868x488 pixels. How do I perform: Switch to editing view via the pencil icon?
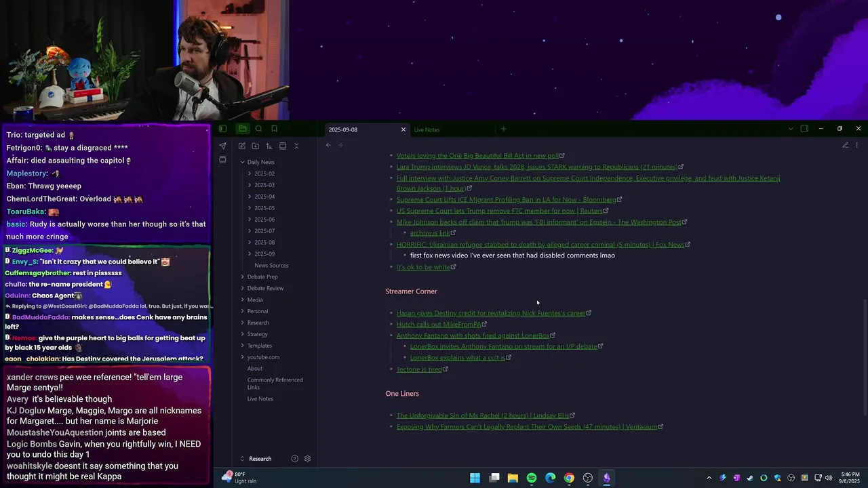pyautogui.click(x=845, y=145)
